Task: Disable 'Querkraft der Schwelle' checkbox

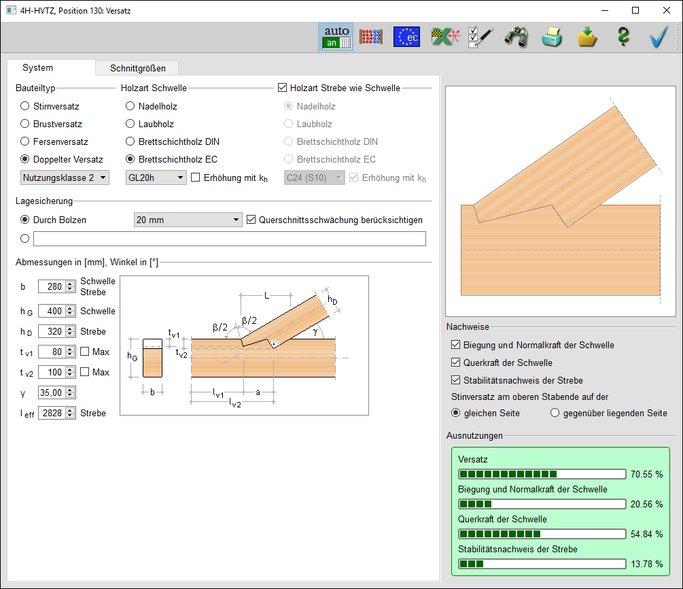Action: coord(457,362)
